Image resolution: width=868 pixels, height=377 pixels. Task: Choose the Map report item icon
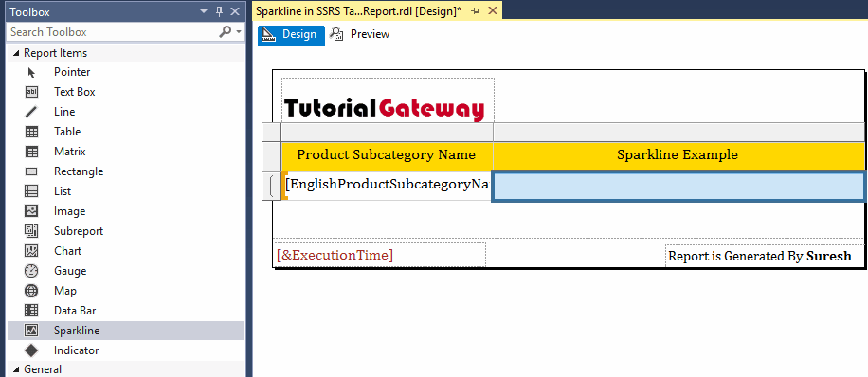(31, 291)
